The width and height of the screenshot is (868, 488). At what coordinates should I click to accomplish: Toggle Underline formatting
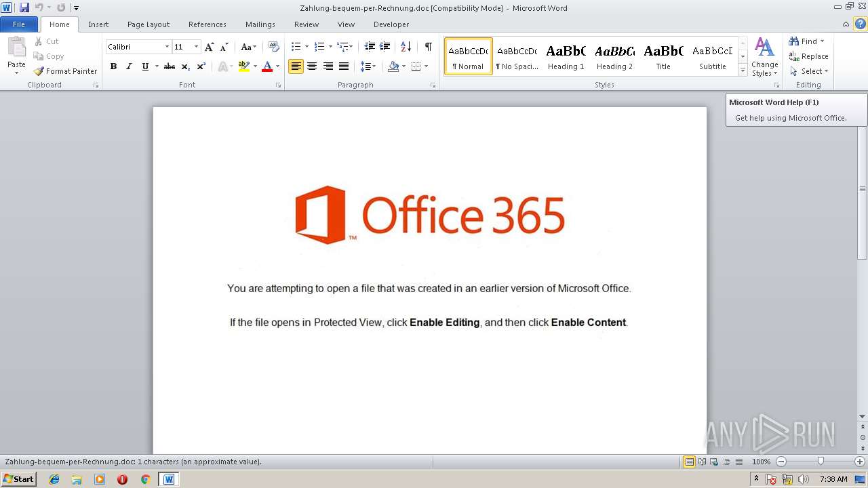145,66
